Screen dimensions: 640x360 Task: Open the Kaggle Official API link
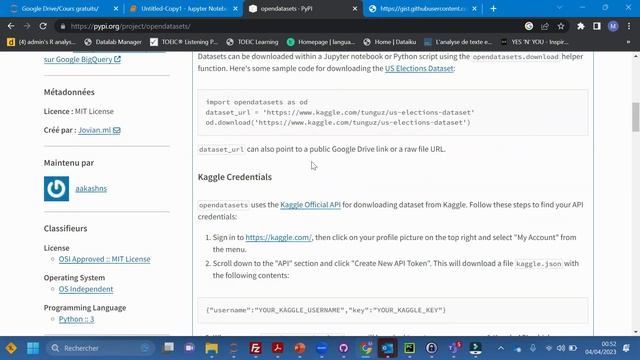[310, 204]
